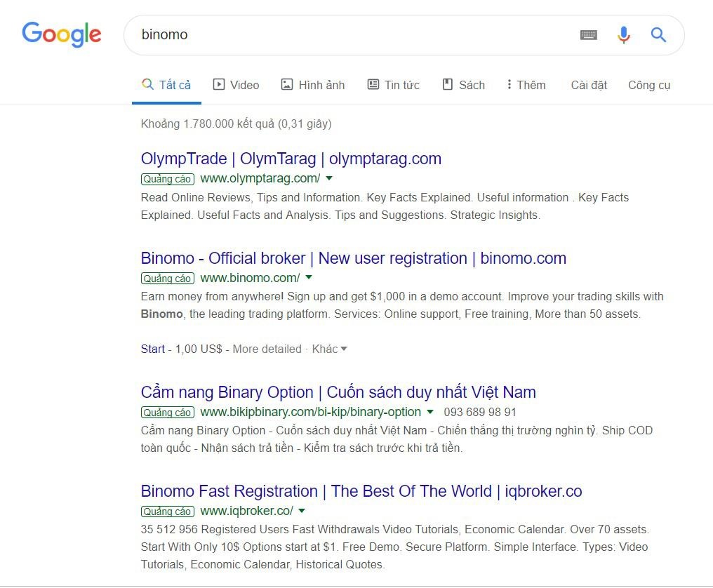Viewport: 713px width, 588px height.
Task: Expand arrow next to www.iqbroker.co
Action: coord(302,511)
